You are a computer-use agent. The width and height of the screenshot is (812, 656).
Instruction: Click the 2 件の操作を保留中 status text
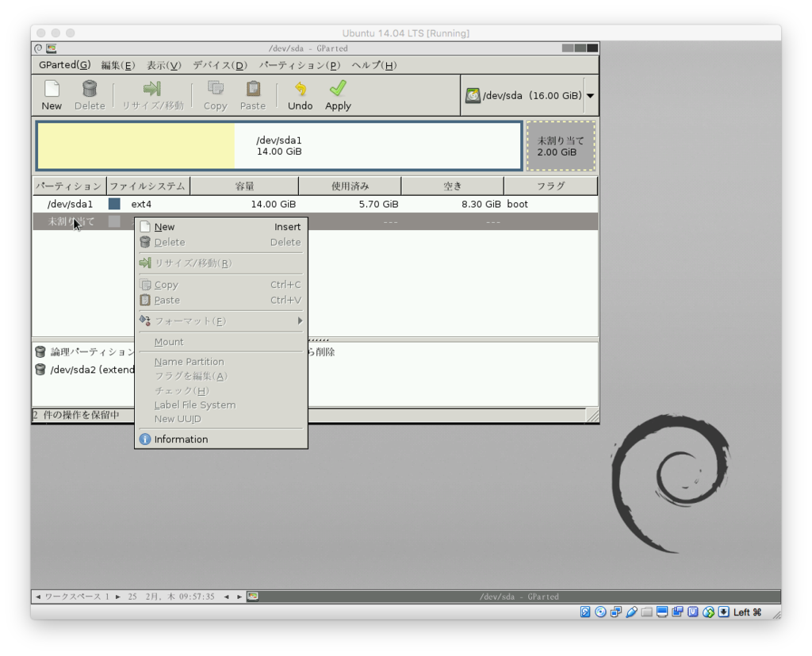point(76,415)
